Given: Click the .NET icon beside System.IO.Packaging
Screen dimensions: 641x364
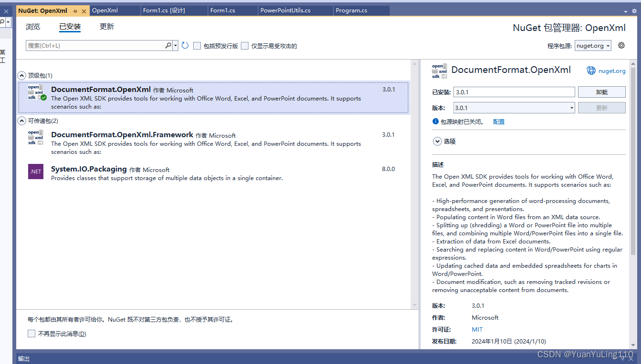Looking at the screenshot, I should tap(35, 172).
